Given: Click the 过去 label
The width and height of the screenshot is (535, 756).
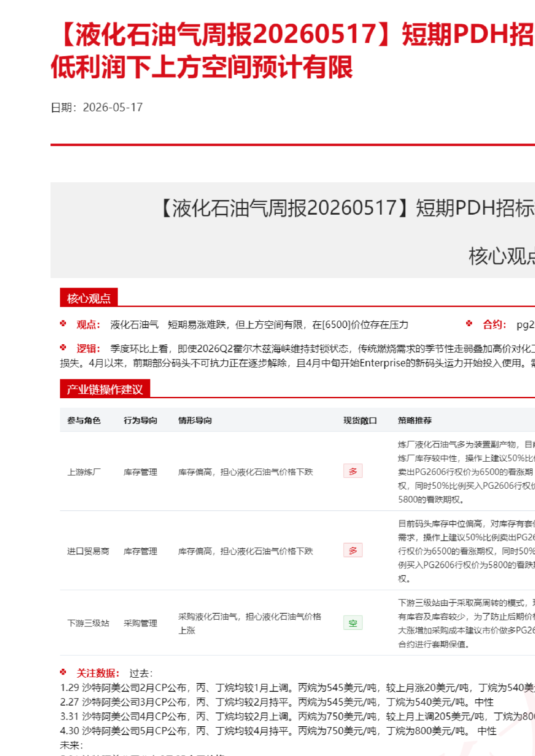Looking at the screenshot, I should click(x=141, y=673).
